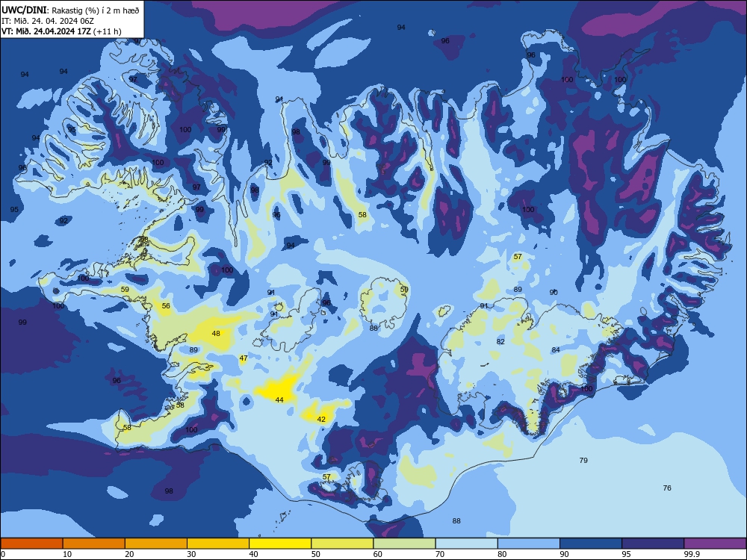Click the glacier humidity value '84'
The height and width of the screenshot is (560, 747).
(x=556, y=350)
